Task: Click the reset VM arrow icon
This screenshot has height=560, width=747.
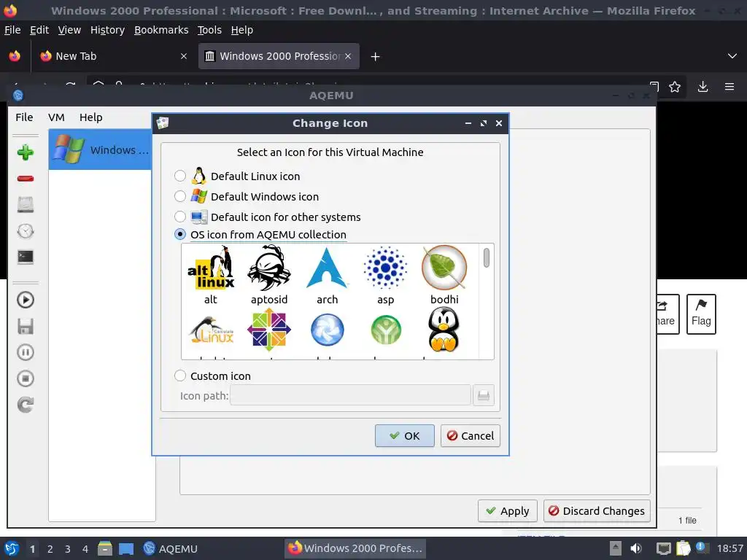Action: pos(26,405)
